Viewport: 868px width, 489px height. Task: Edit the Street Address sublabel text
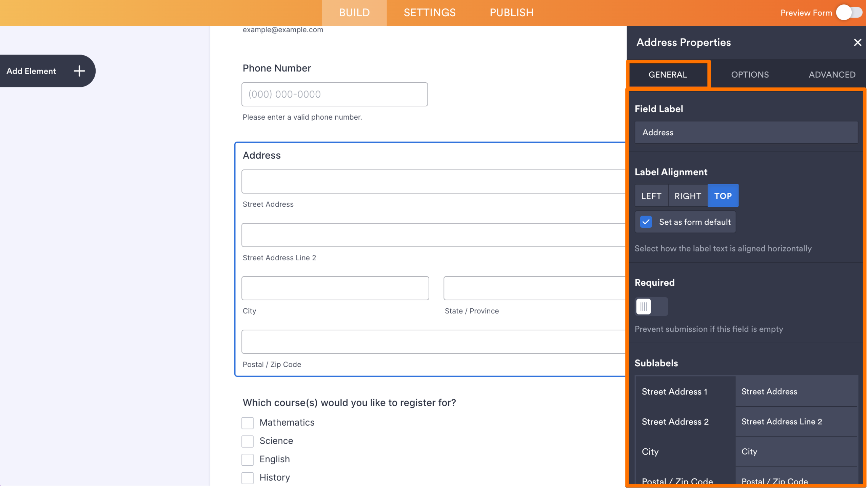pos(797,391)
